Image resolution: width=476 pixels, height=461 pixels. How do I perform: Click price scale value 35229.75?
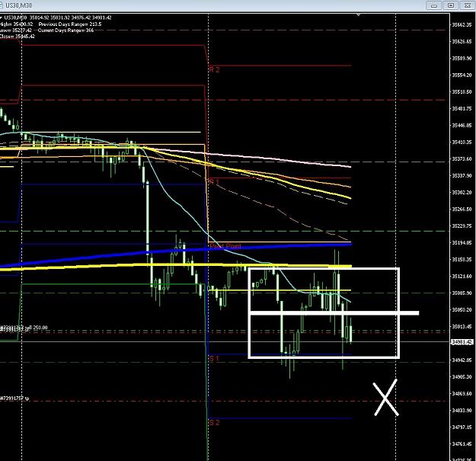(462, 226)
